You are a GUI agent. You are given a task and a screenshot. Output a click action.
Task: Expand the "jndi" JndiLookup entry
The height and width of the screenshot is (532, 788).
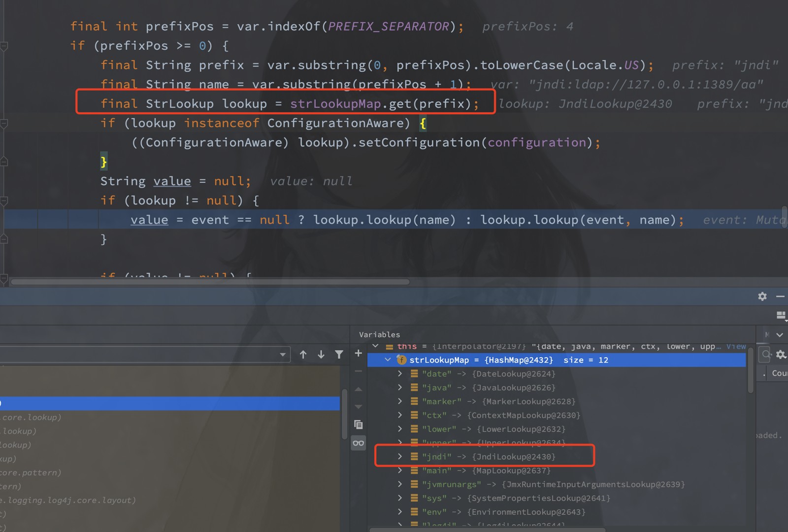click(x=400, y=457)
